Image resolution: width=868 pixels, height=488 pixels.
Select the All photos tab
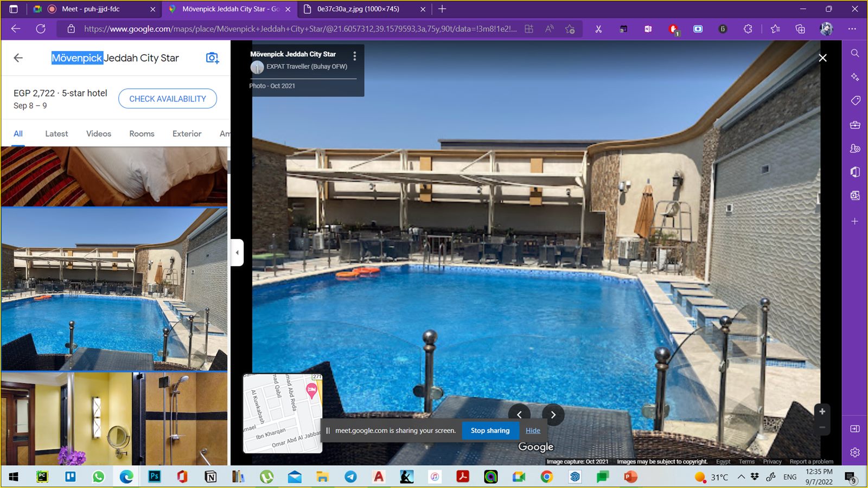[x=18, y=134]
